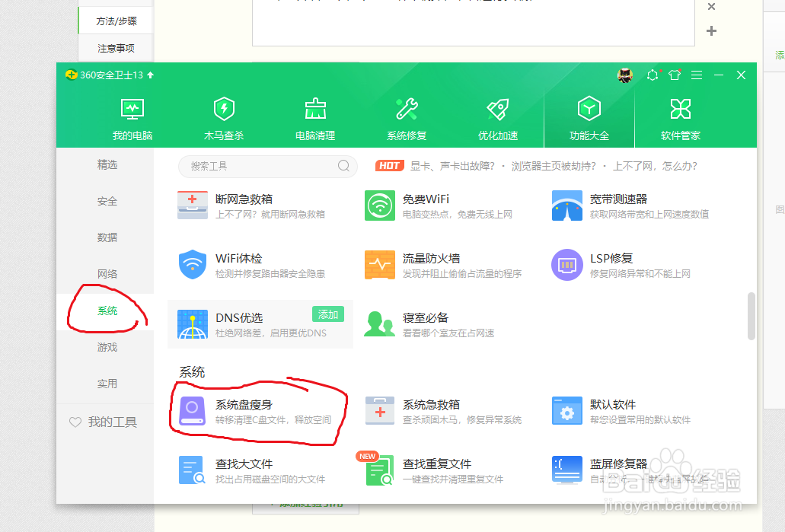Viewport: 785px width, 532px height.
Task: Click the plus icon in background page
Action: [711, 31]
